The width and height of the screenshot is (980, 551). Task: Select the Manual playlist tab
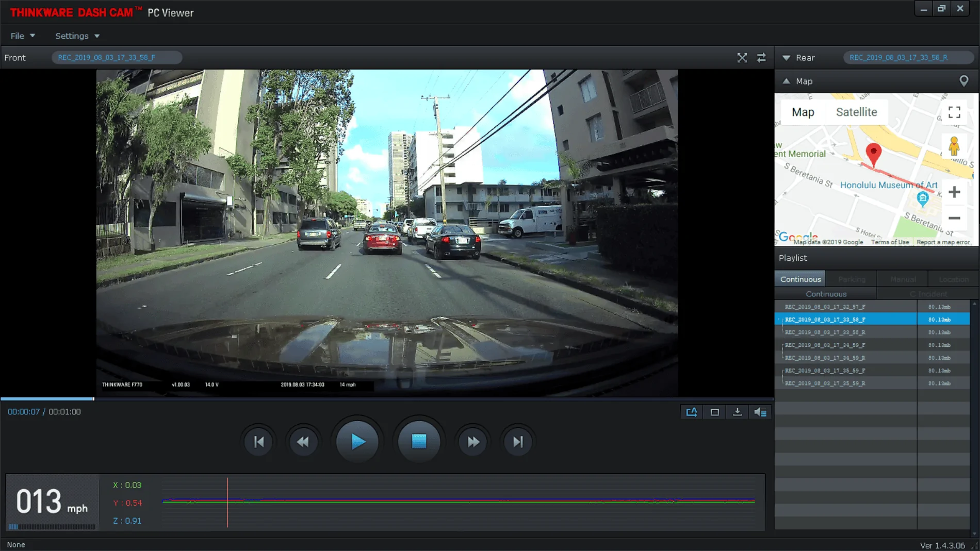903,279
